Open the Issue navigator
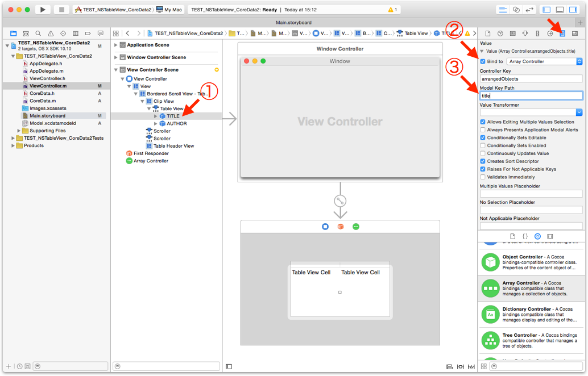 51,34
